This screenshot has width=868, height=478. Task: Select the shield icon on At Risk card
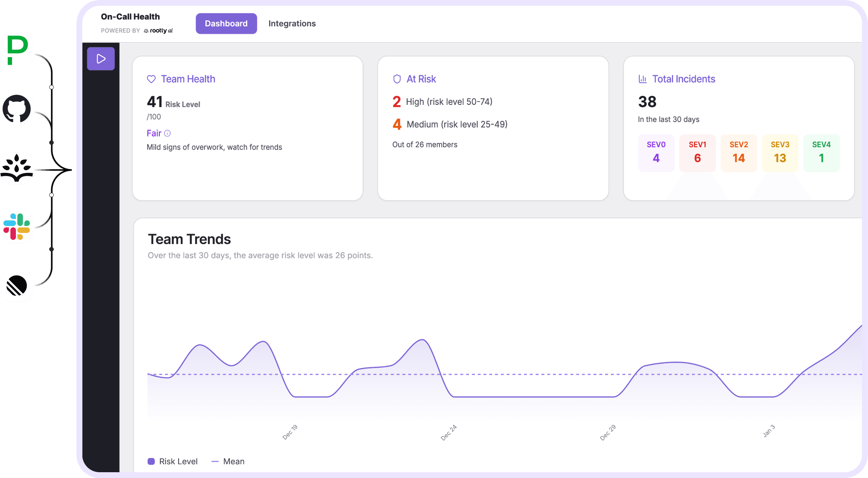tap(397, 79)
